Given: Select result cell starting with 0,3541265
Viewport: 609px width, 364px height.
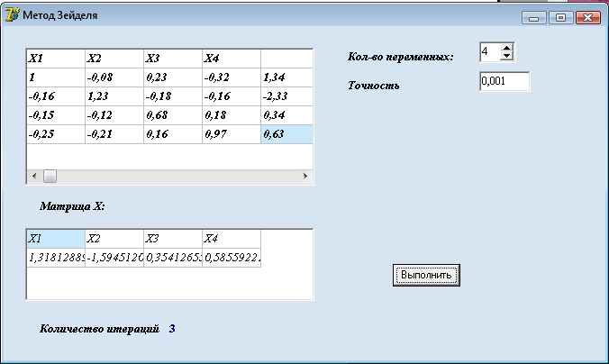Looking at the screenshot, I should (173, 258).
